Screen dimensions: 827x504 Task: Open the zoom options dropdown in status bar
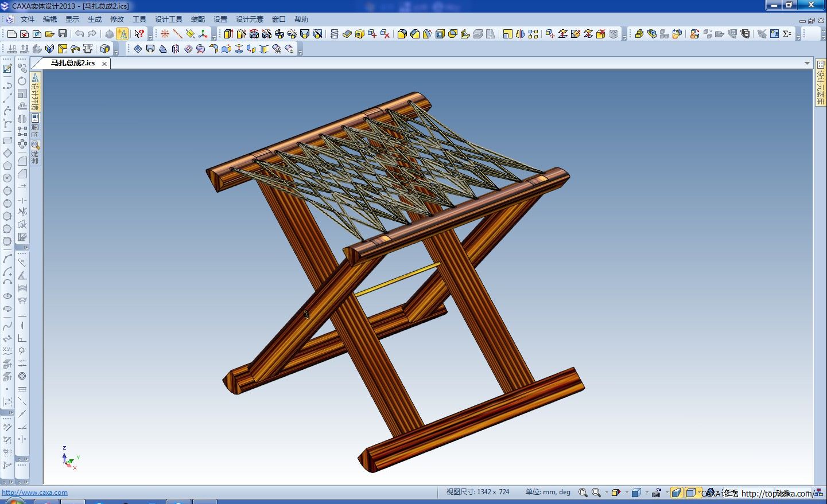(x=607, y=493)
